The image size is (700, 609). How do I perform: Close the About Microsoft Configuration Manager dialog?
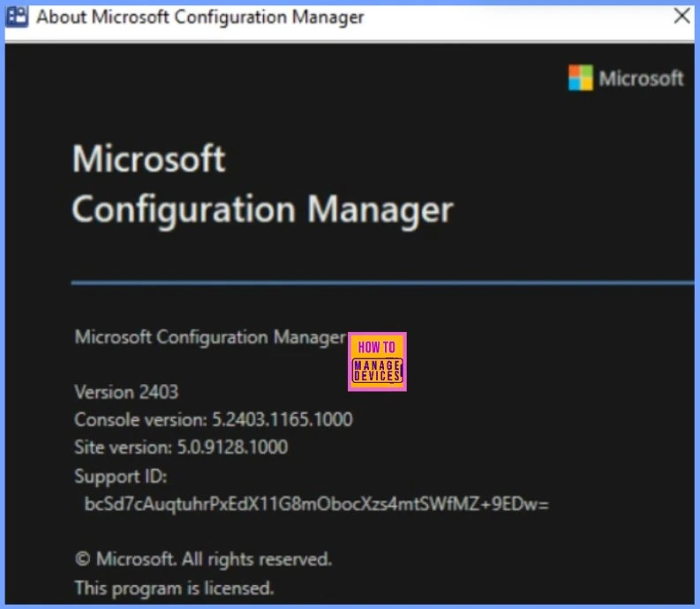(681, 16)
